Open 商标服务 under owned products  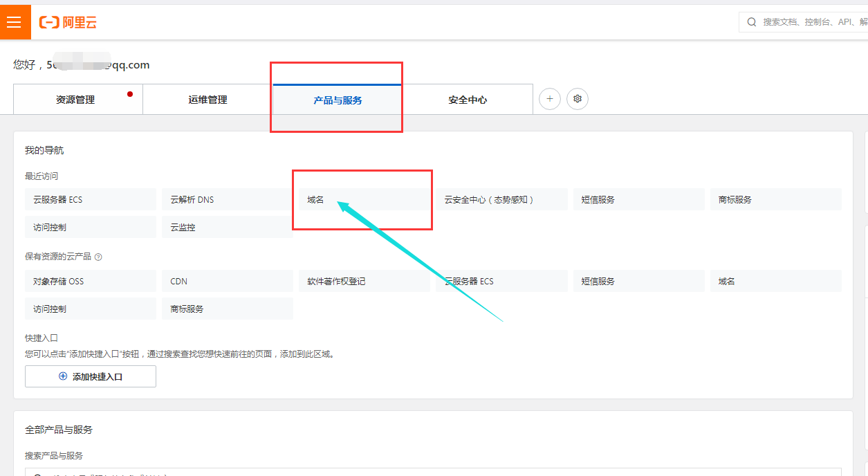click(228, 309)
